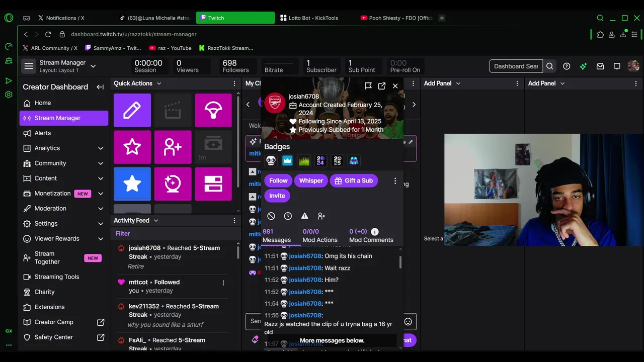Timeout josiah6708 using the clock icon
The image size is (644, 362).
pos(288,216)
